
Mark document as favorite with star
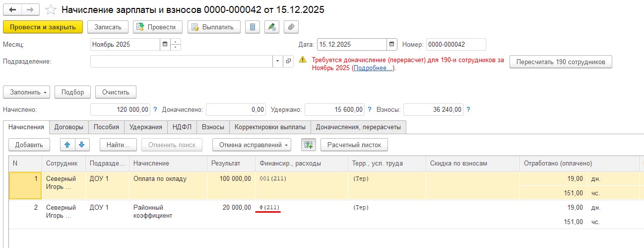pyautogui.click(x=50, y=9)
